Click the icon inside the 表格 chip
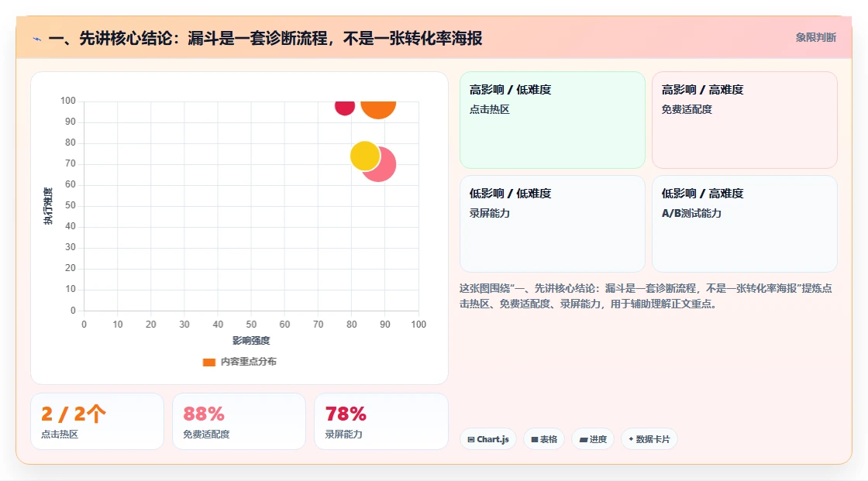This screenshot has height=481, width=868. tap(535, 439)
